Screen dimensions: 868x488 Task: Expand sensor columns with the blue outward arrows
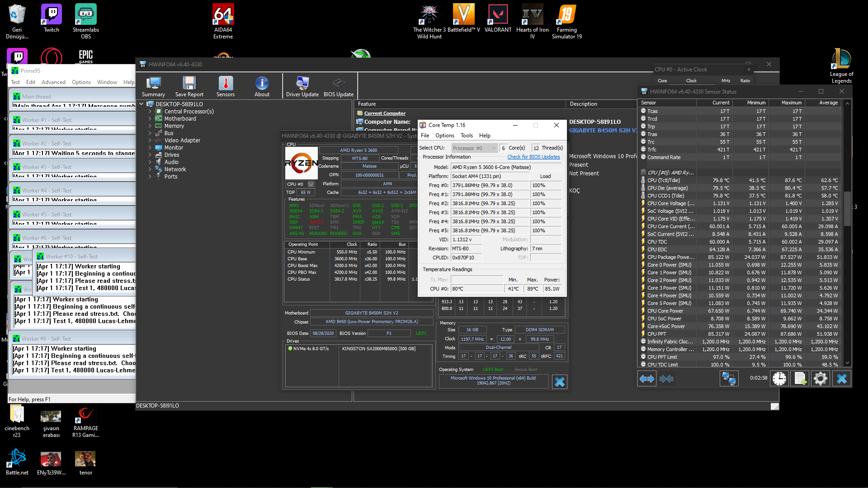click(x=646, y=379)
